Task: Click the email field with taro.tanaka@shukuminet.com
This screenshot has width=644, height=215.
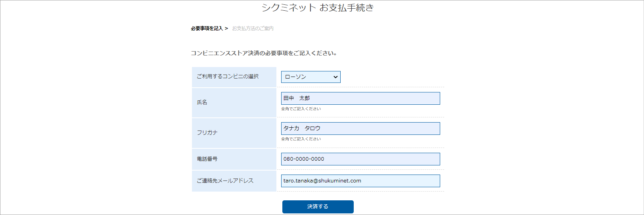Action: pos(360,181)
